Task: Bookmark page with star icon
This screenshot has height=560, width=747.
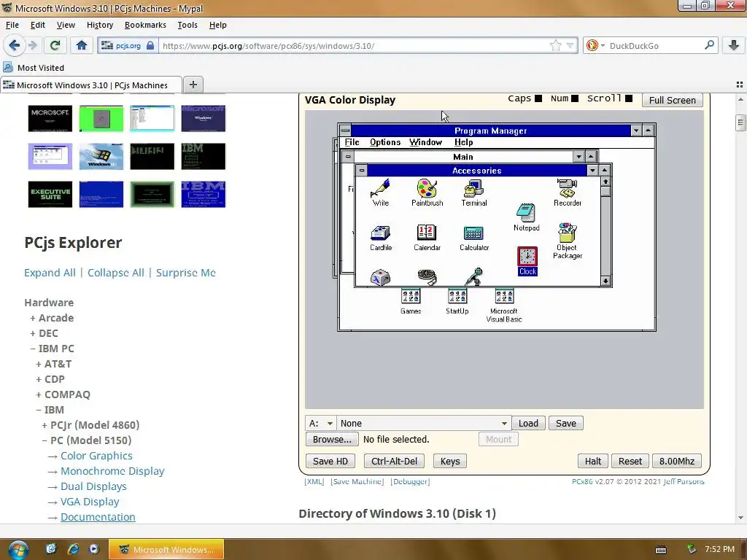Action: coord(555,46)
